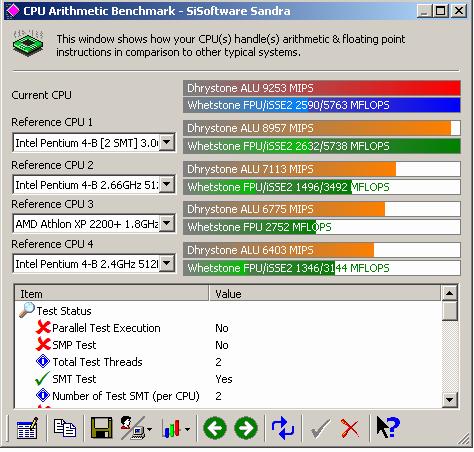The width and height of the screenshot is (474, 452).
Task: Activate the What's This help cursor icon
Action: pyautogui.click(x=388, y=428)
